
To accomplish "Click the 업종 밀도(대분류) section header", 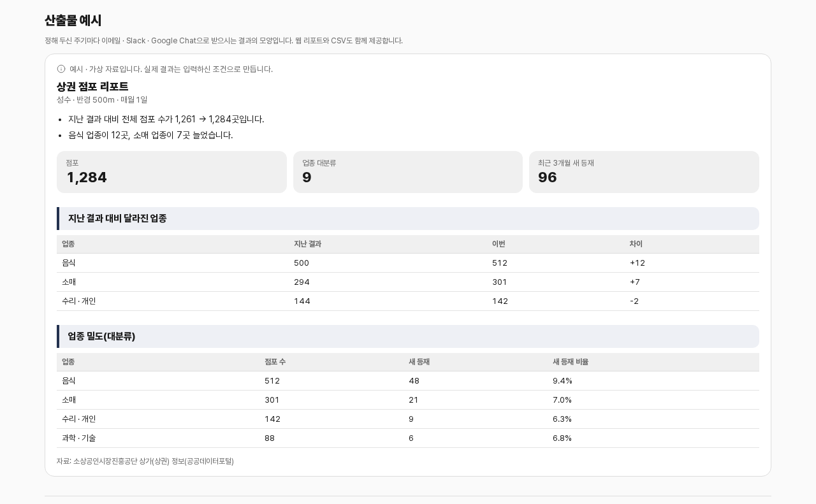I will point(408,336).
